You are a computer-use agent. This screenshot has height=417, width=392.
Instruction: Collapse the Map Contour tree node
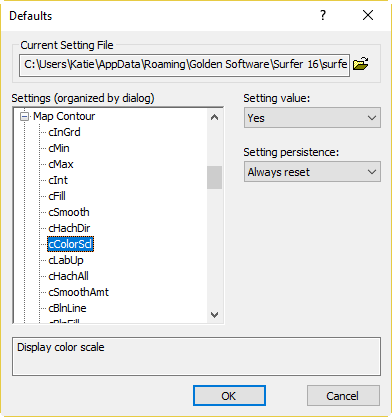[x=24, y=116]
